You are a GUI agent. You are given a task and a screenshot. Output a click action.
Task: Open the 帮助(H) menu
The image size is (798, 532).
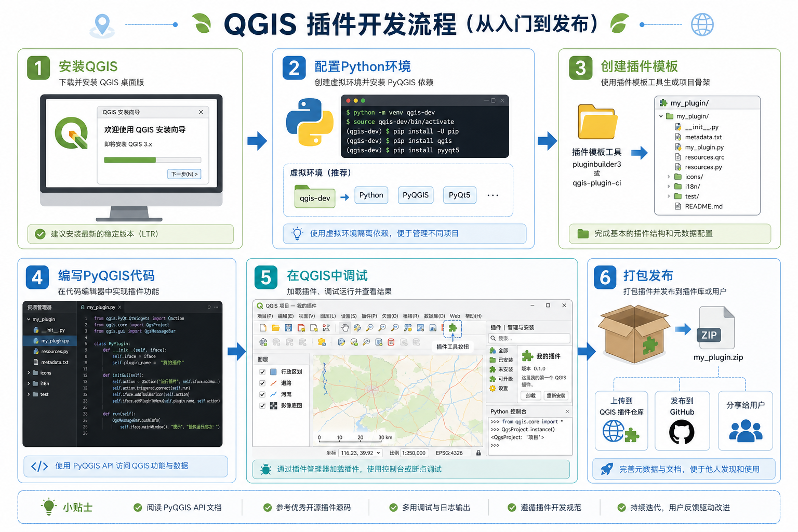(x=473, y=316)
